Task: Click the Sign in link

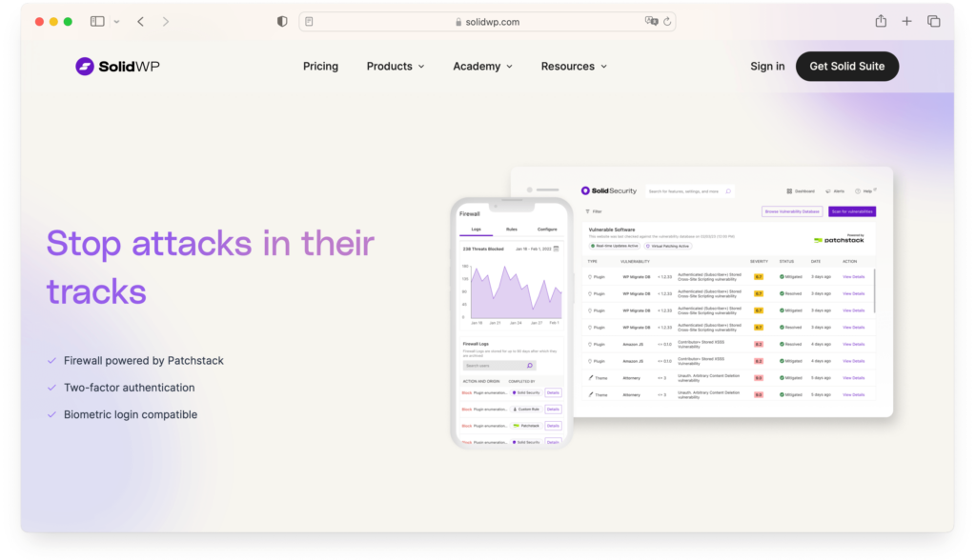Action: pyautogui.click(x=767, y=66)
